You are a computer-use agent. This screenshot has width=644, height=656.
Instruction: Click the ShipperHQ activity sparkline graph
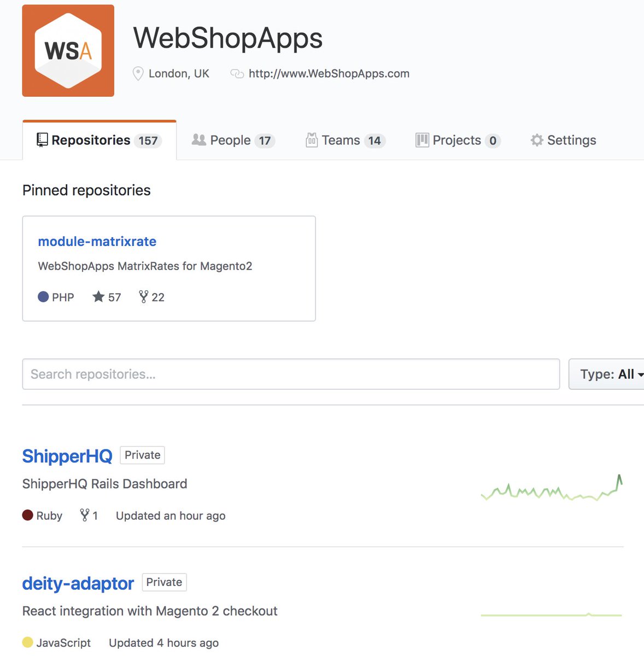pyautogui.click(x=552, y=489)
